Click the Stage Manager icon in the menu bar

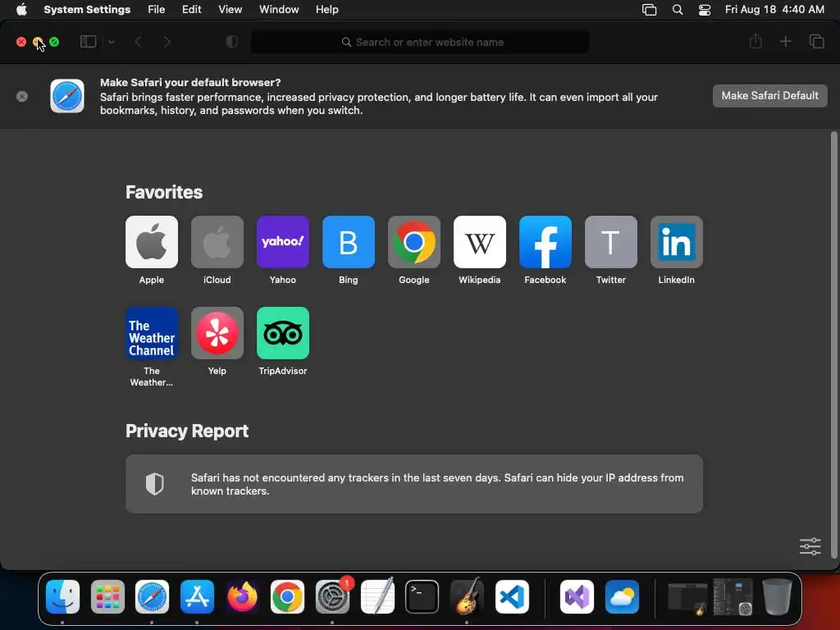[x=649, y=10]
